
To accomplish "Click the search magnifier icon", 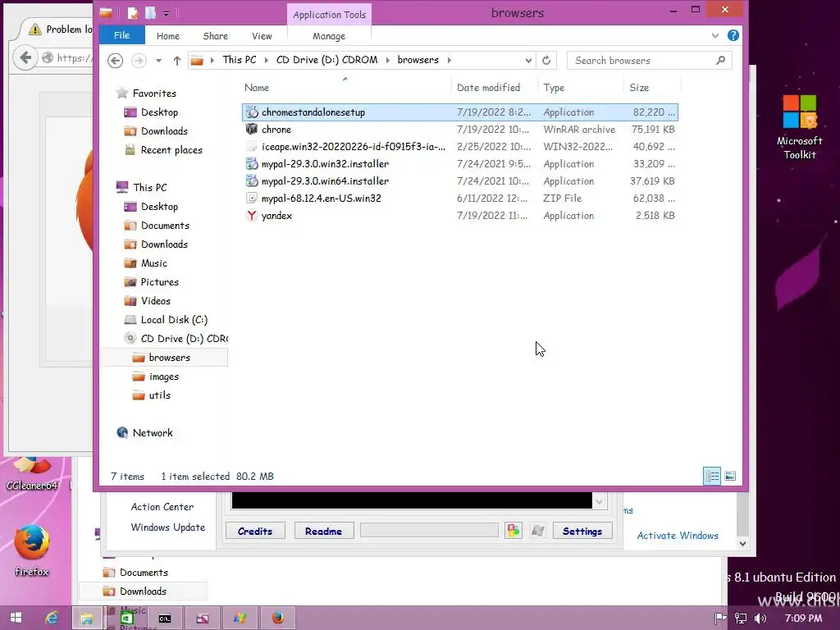I will [x=720, y=60].
